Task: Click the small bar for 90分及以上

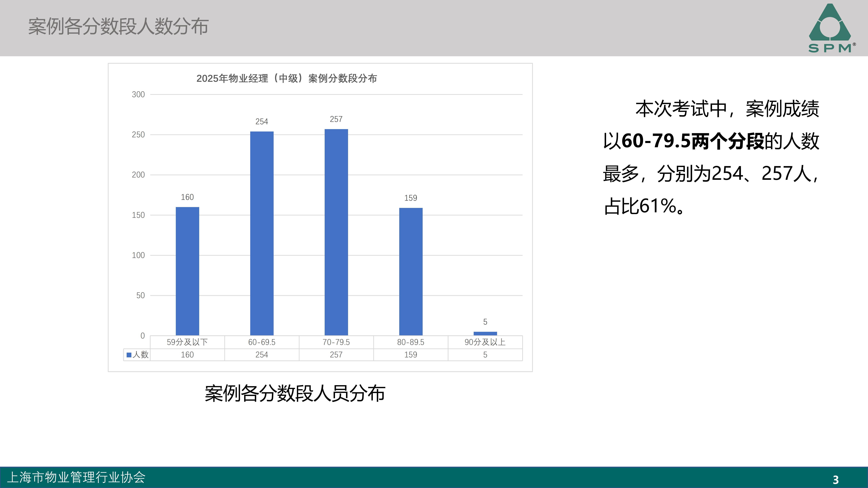Action: [485, 333]
